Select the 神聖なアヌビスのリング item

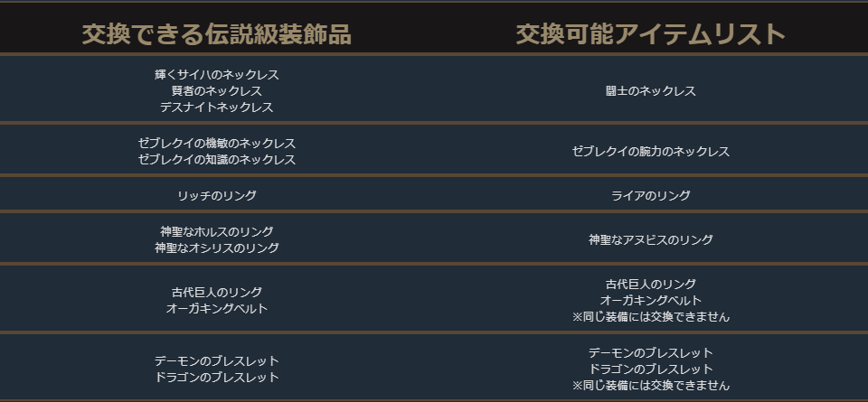pos(651,240)
